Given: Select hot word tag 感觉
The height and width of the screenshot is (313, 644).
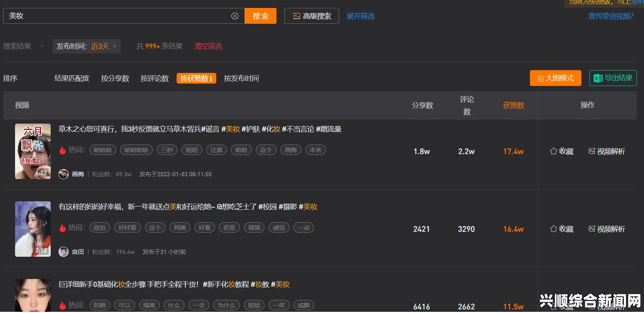Looking at the screenshot, I should [x=279, y=228].
